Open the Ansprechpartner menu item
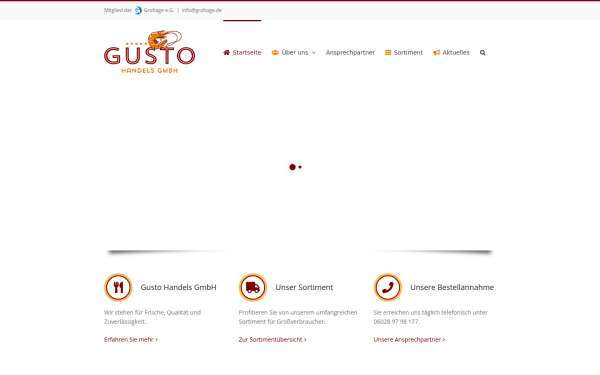The width and height of the screenshot is (600, 375). coord(350,52)
